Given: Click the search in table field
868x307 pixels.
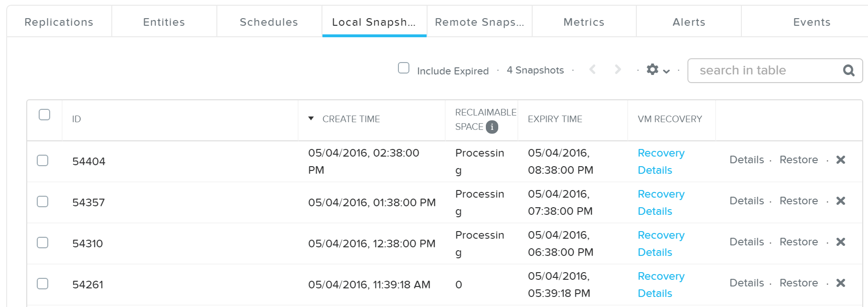Looking at the screenshot, I should 760,70.
